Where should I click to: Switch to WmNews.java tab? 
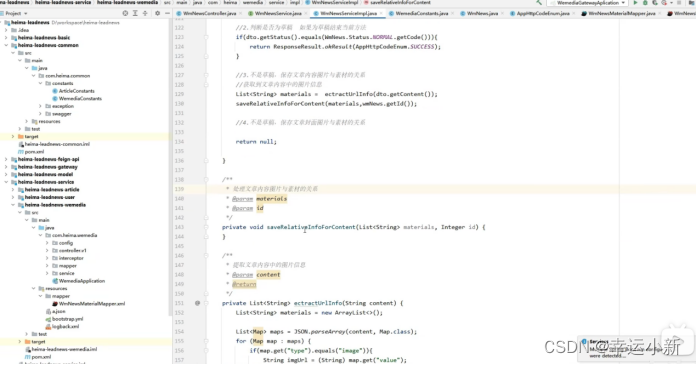[482, 14]
